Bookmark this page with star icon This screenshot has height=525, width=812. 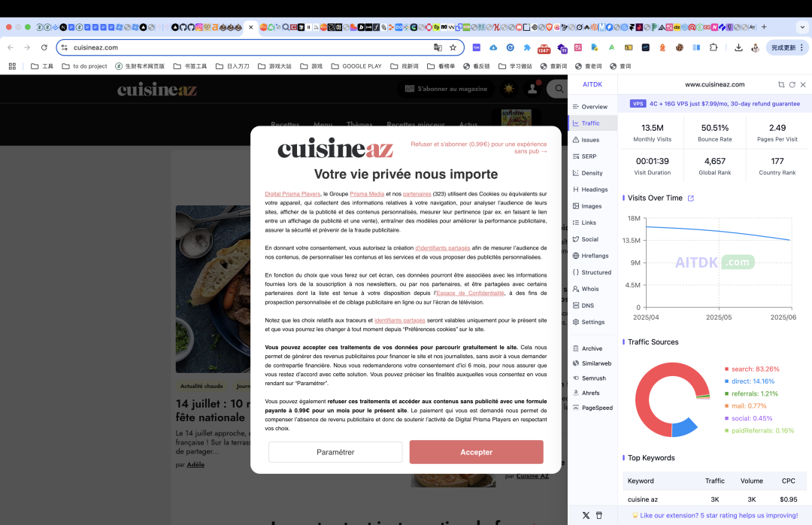(453, 47)
